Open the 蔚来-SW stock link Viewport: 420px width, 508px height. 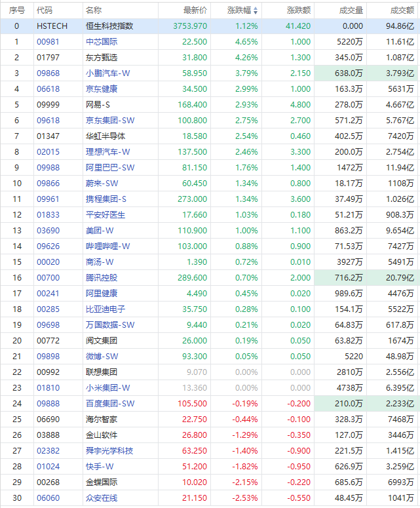coord(102,184)
